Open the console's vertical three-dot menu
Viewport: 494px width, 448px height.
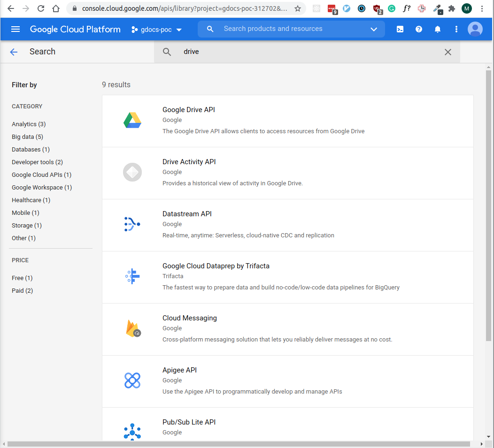(x=456, y=29)
